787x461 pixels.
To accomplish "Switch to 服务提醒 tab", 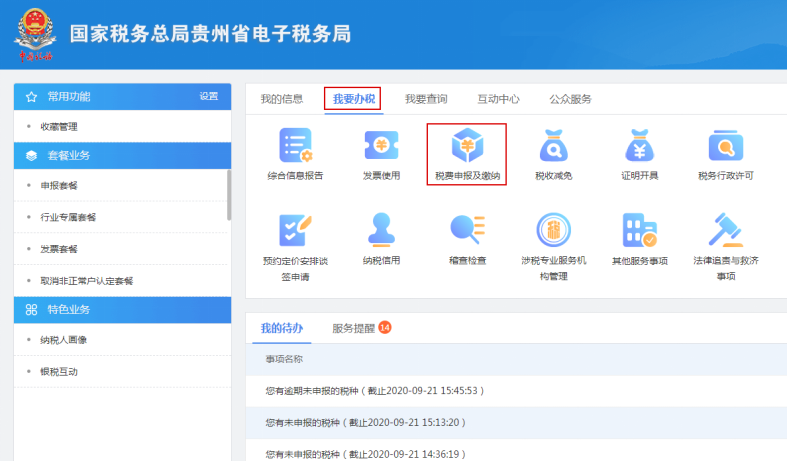I will [353, 328].
